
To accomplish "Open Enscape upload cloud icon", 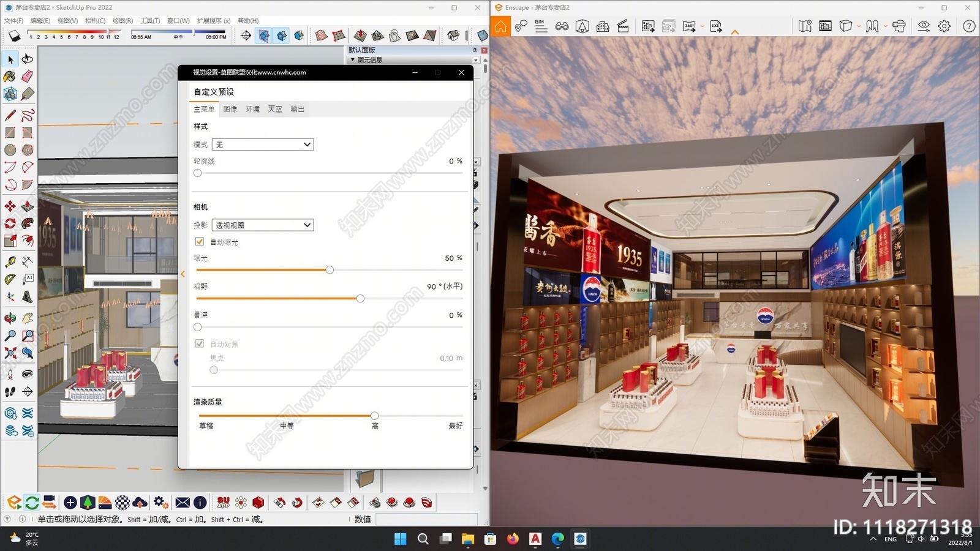I will tap(140, 503).
